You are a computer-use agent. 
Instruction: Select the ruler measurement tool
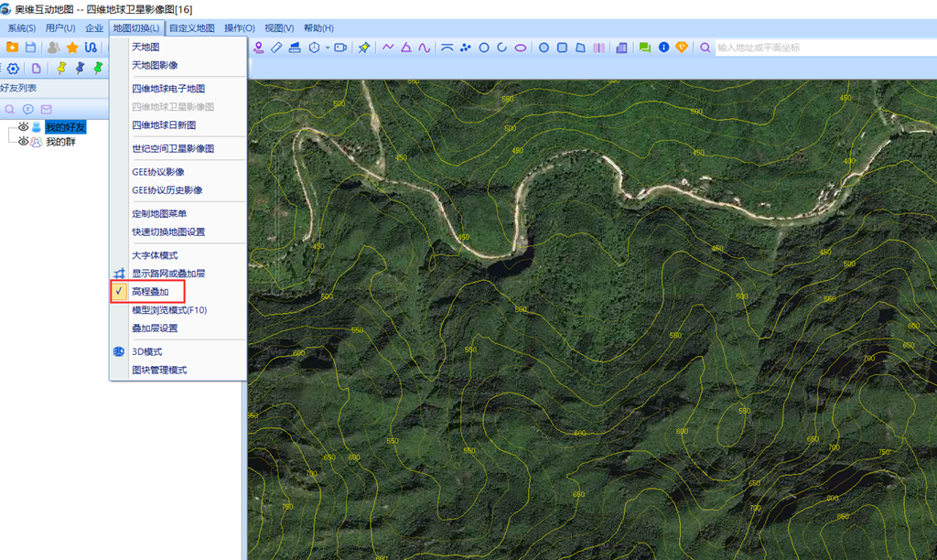pyautogui.click(x=276, y=48)
